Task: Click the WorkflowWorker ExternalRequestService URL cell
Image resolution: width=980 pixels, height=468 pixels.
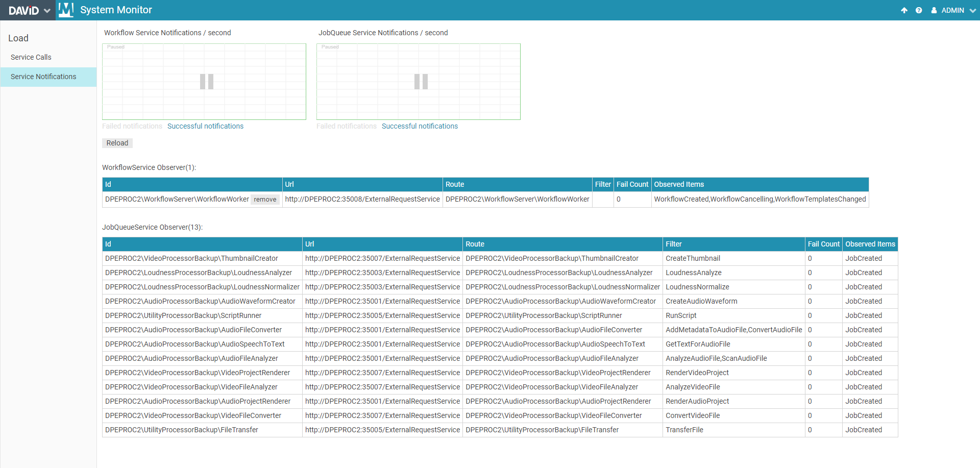Action: pyautogui.click(x=362, y=199)
